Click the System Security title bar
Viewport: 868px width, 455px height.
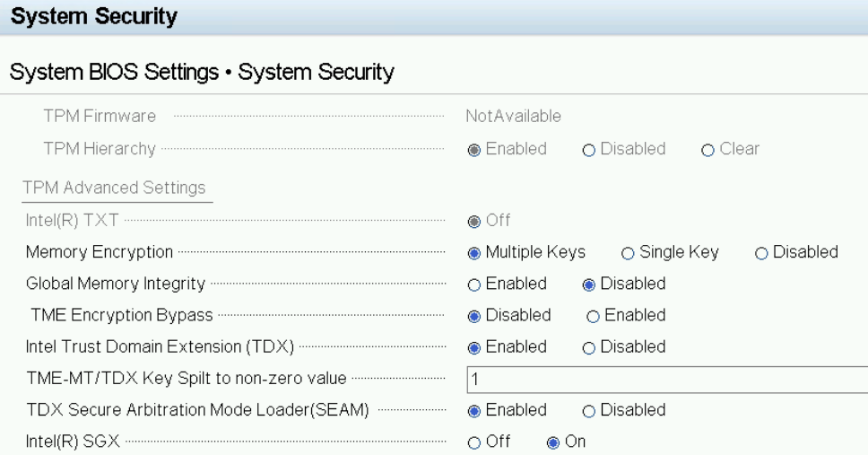94,17
